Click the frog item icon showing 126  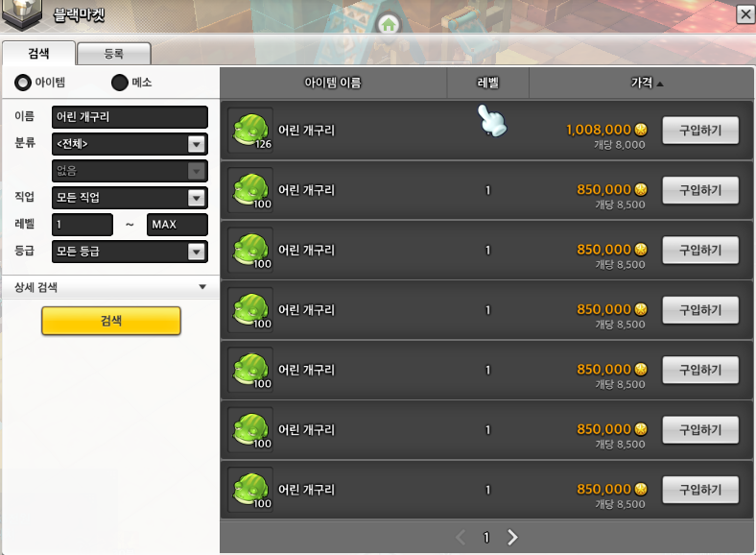pos(250,131)
